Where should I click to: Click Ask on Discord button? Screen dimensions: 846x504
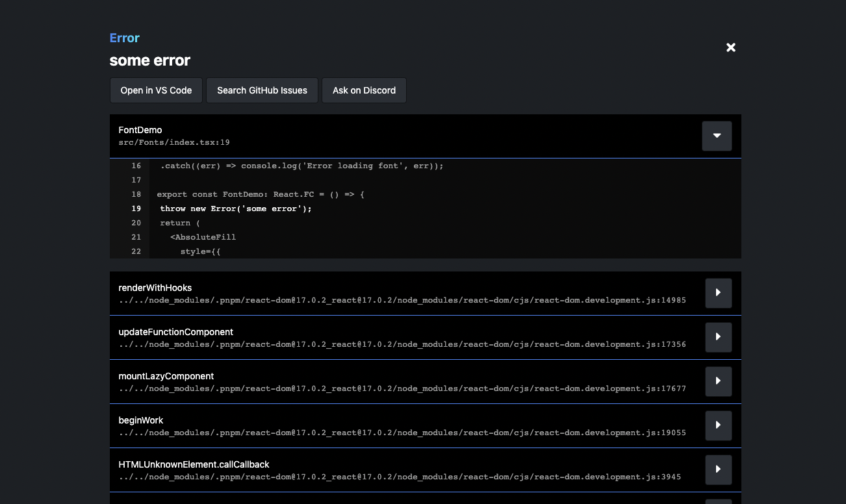364,90
